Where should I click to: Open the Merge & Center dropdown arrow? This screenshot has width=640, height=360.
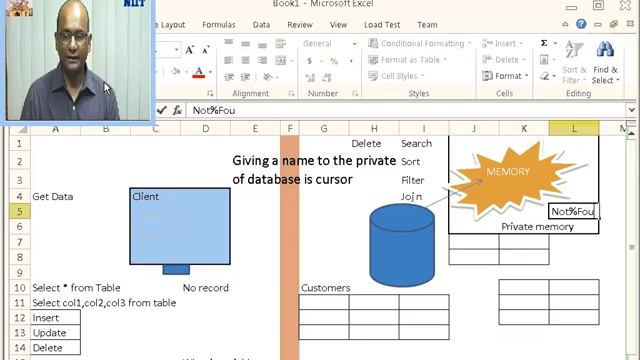[x=291, y=61]
